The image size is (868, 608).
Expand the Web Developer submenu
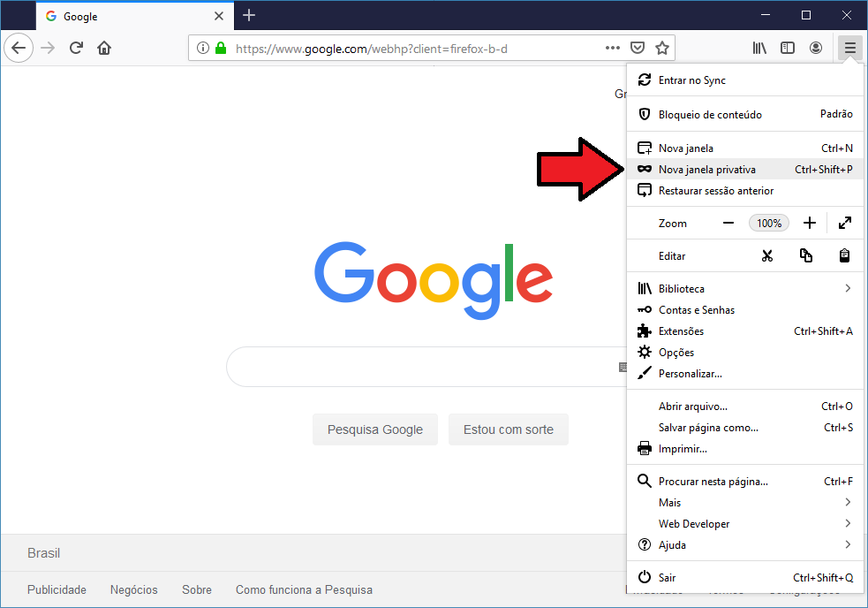click(745, 524)
